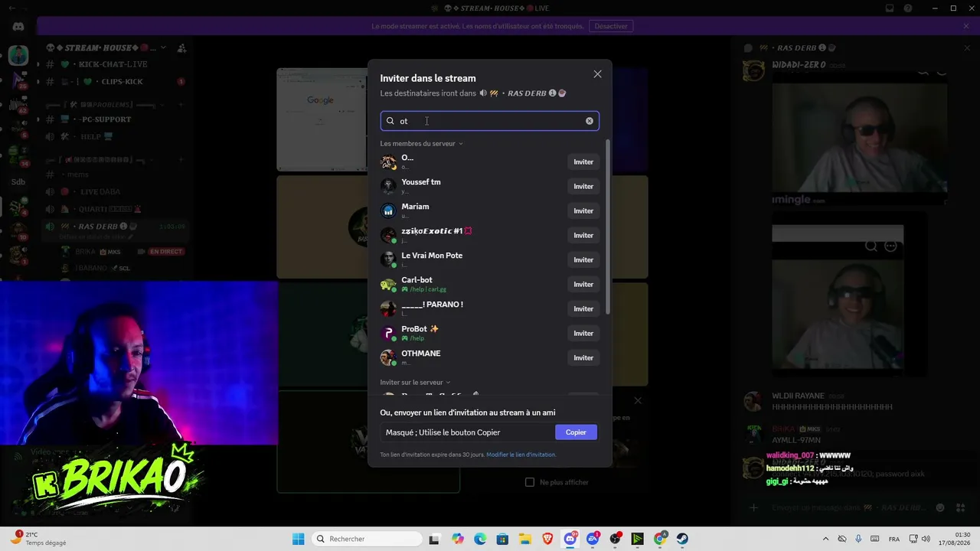Open Discord direct messages home icon
980x551 pixels.
click(x=18, y=26)
